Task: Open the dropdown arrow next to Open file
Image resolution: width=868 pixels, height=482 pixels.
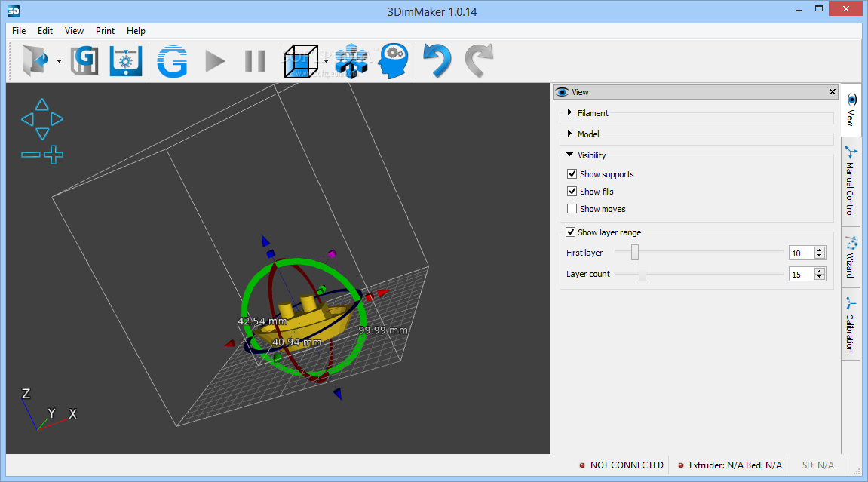Action: (x=59, y=61)
